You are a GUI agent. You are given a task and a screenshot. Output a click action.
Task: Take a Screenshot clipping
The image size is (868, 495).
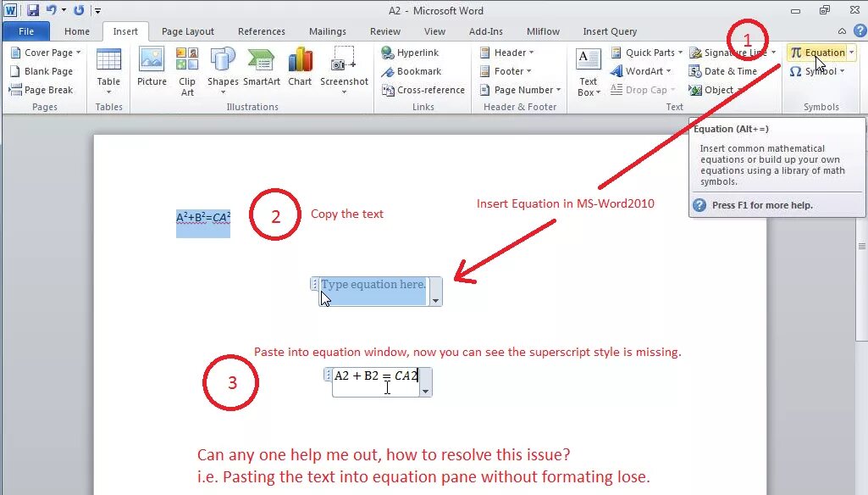pos(344,71)
